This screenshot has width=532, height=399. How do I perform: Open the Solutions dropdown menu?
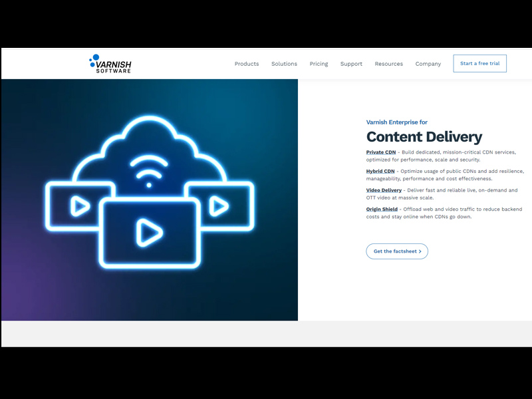pyautogui.click(x=284, y=64)
